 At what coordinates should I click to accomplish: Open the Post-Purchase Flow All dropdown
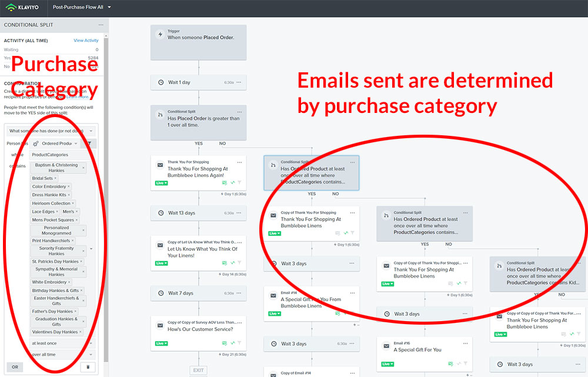click(82, 7)
